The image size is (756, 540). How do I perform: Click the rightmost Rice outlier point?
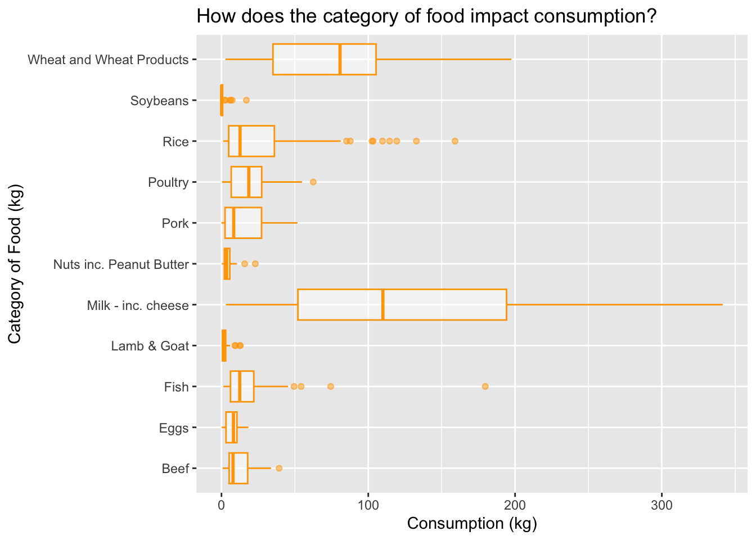tap(455, 141)
